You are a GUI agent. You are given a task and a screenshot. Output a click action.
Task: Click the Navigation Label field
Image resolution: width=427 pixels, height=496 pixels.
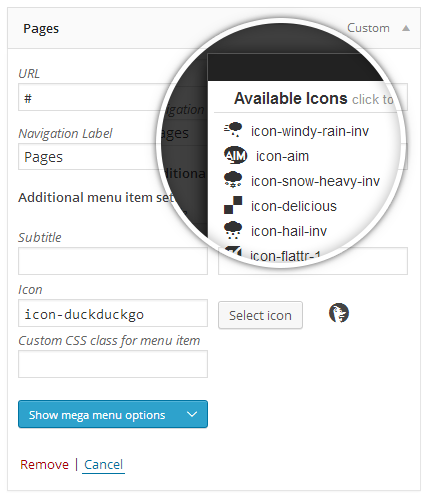pos(90,157)
